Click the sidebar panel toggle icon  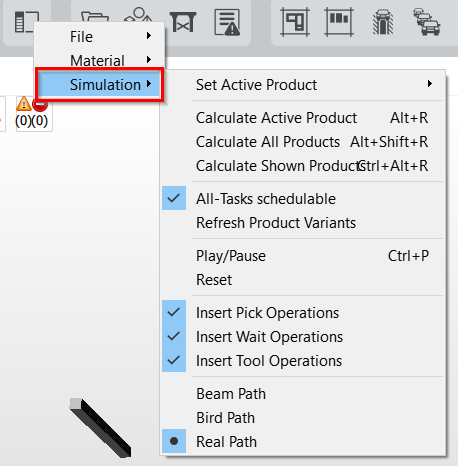point(27,22)
